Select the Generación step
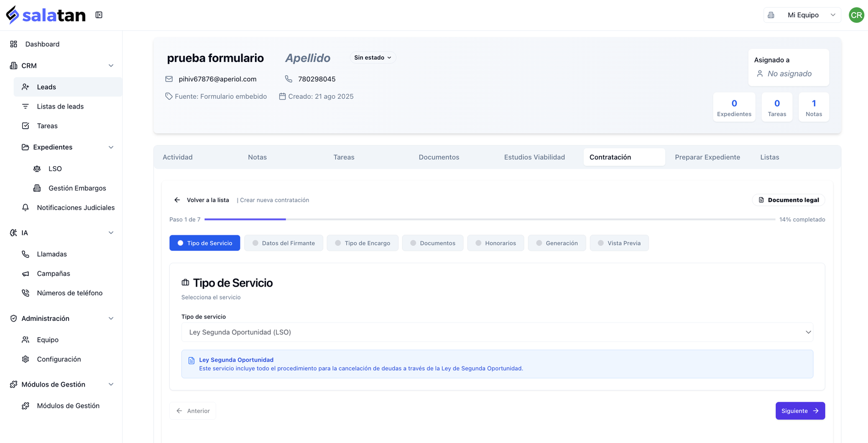 pos(557,243)
